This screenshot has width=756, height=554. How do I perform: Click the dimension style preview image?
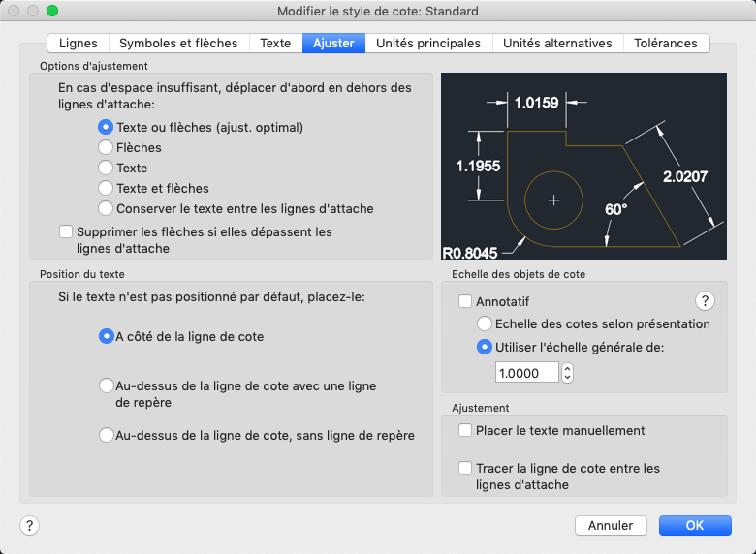click(583, 167)
